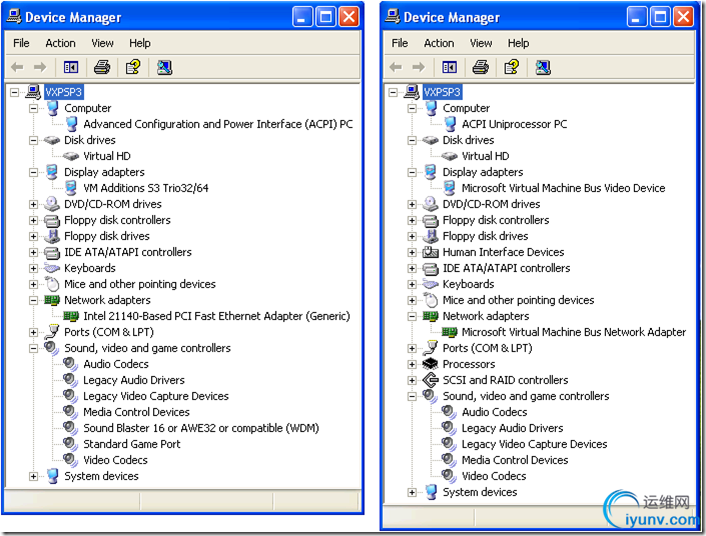
Task: Select Legacy Audio Drivers in left window
Action: point(134,380)
